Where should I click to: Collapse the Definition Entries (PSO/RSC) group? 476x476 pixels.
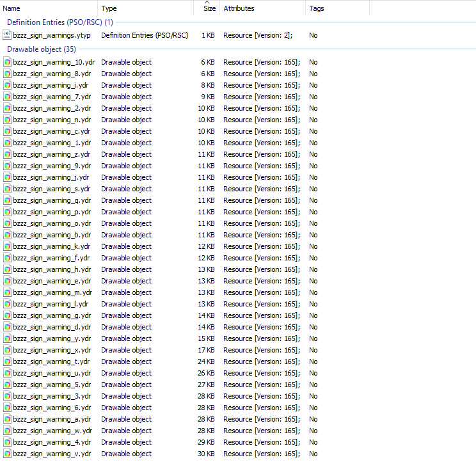(59, 22)
